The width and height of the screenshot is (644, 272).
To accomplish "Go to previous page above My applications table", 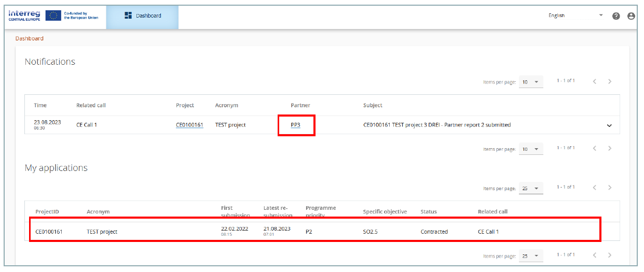I will tap(595, 188).
